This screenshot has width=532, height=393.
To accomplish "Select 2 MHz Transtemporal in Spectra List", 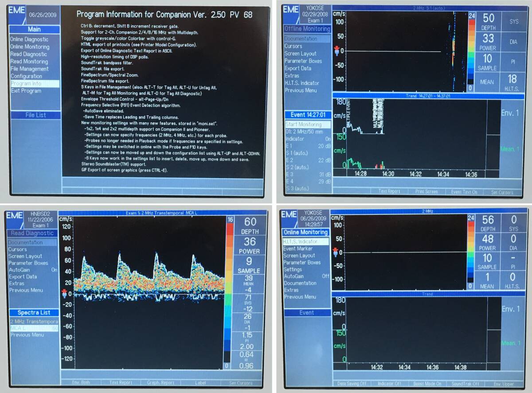I will [34, 321].
